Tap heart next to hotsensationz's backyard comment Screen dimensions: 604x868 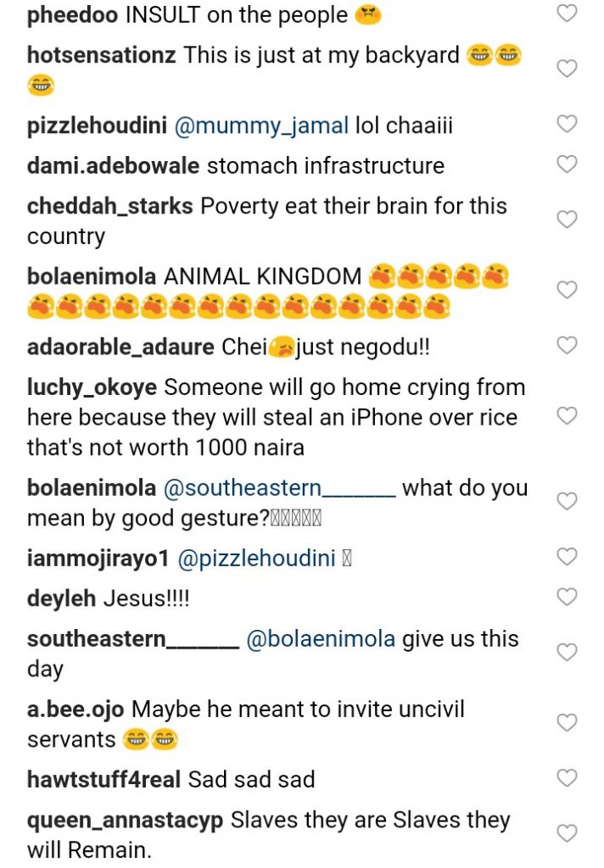[566, 69]
